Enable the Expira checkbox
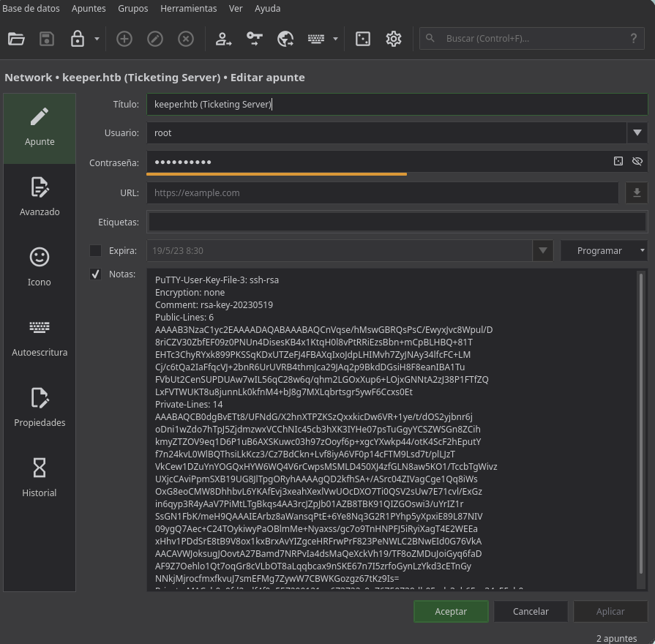 tap(96, 251)
